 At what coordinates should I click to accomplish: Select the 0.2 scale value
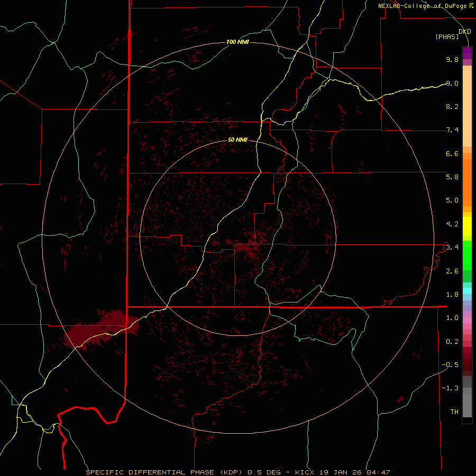click(452, 342)
